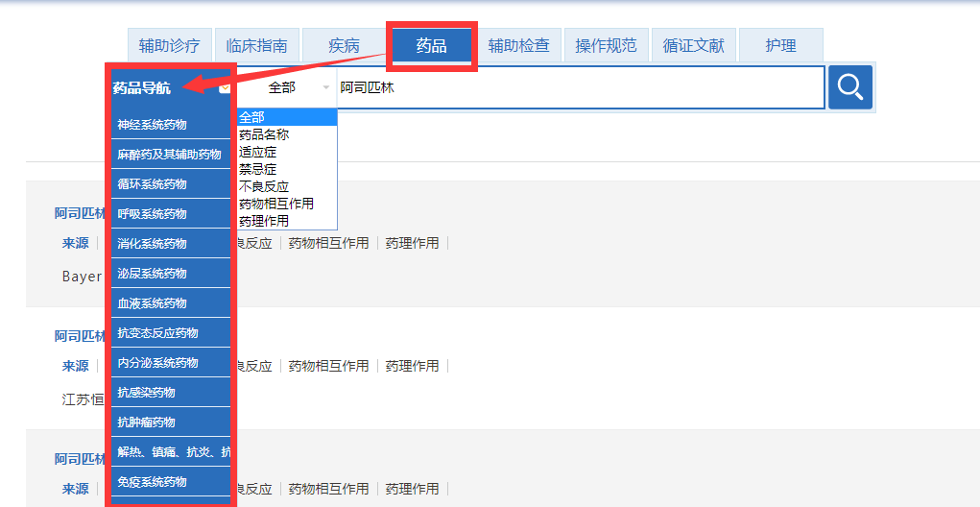Open the 阿司匹林 title above Bayer

pos(80,213)
